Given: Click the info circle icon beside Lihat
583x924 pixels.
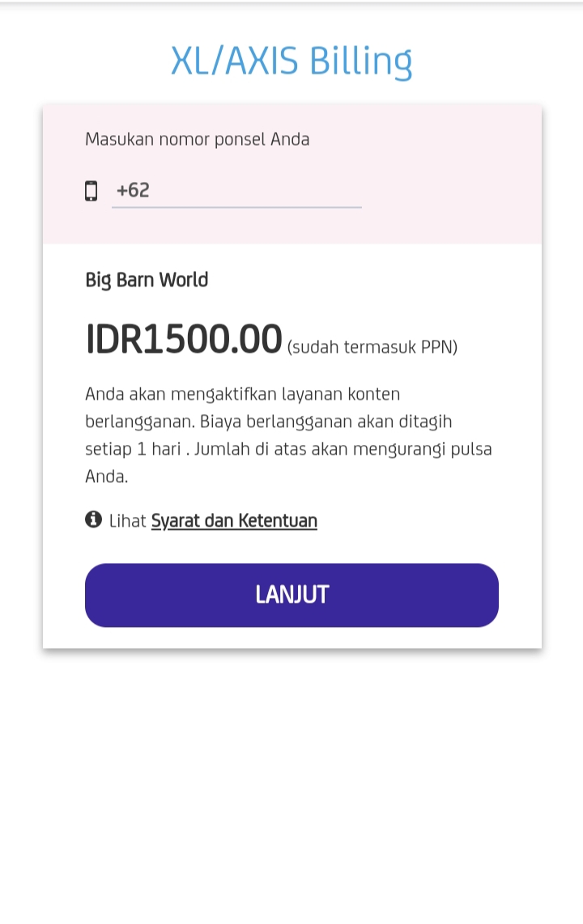Looking at the screenshot, I should [x=93, y=519].
